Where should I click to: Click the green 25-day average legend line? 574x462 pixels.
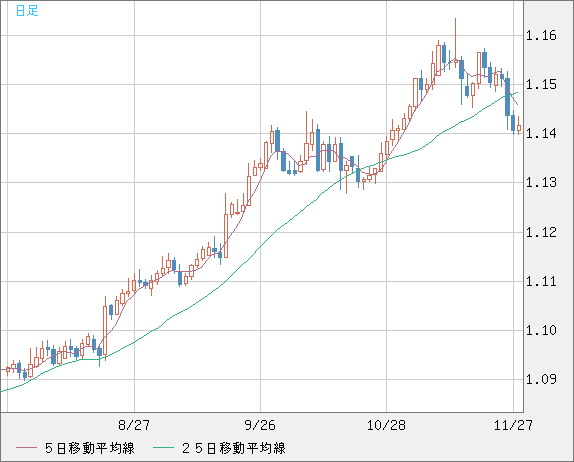pyautogui.click(x=163, y=448)
